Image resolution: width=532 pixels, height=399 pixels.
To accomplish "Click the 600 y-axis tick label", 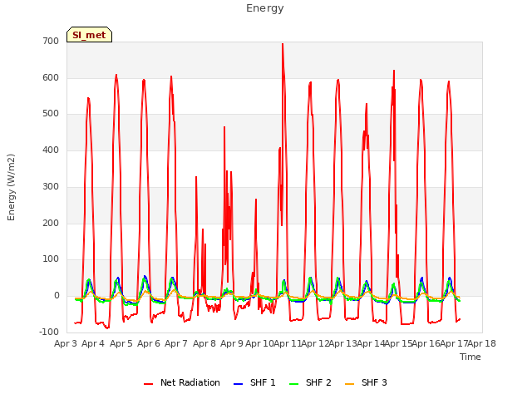I will point(51,77).
